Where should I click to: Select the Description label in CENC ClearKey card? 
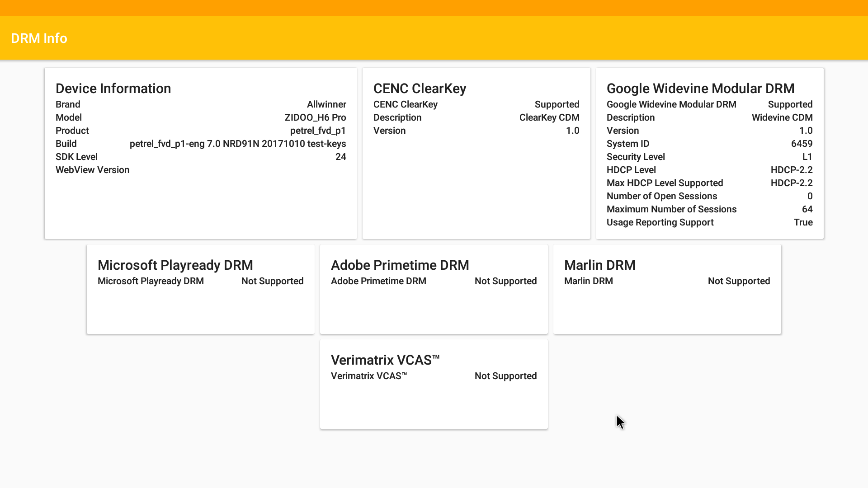397,117
